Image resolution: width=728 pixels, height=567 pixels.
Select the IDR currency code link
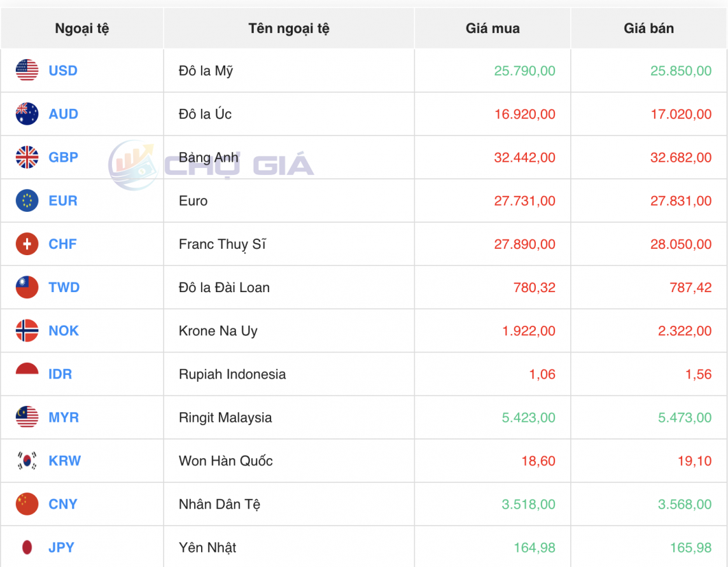pyautogui.click(x=60, y=374)
